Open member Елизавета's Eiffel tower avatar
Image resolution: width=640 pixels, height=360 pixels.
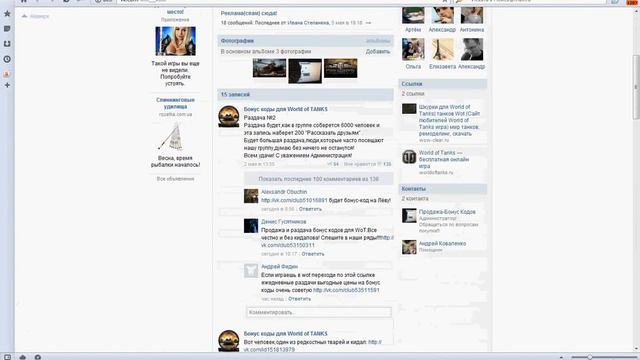442,49
